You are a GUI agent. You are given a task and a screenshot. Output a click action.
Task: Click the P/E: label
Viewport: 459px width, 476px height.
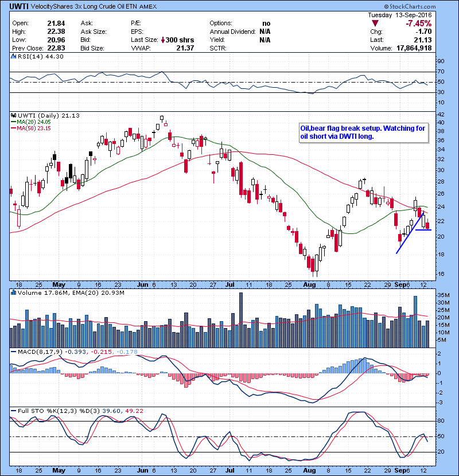click(136, 24)
